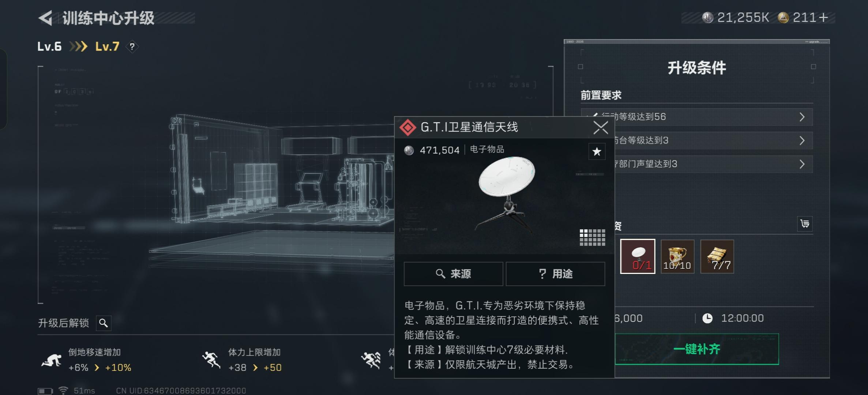Select the gold bars 7/7 material slot
Image resolution: width=868 pixels, height=395 pixels.
click(717, 256)
